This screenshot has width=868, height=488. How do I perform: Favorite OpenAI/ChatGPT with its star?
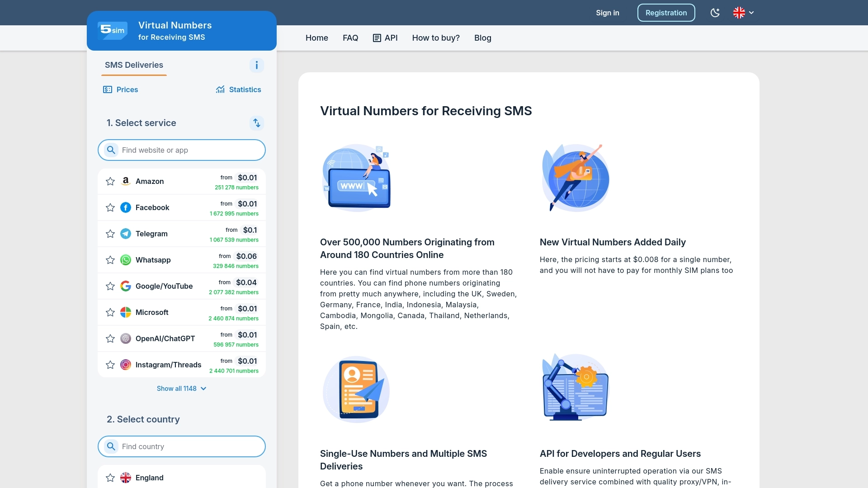110,338
